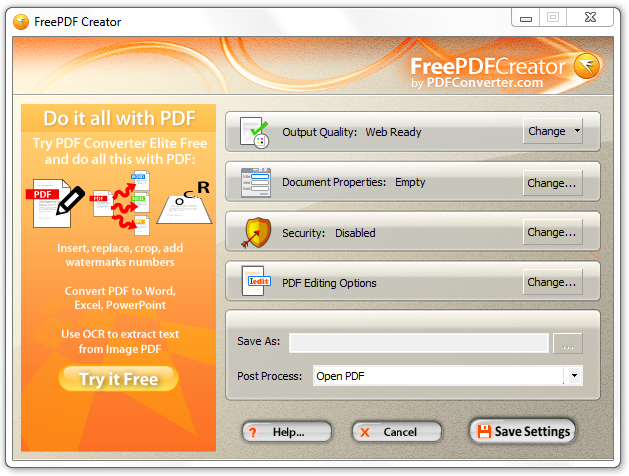This screenshot has width=629, height=476.
Task: Click the PDF Editing Options edit icon
Action: pyautogui.click(x=256, y=282)
